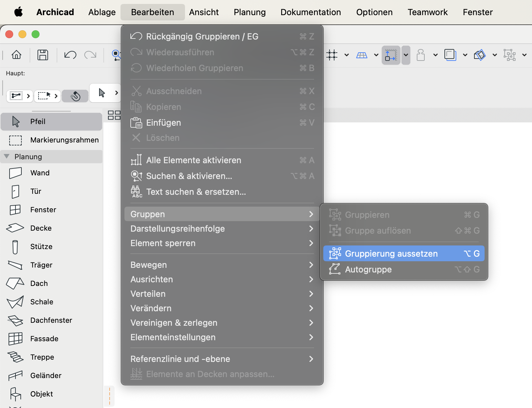Select the Pfeil arrow tool
The width and height of the screenshot is (532, 408).
click(51, 121)
